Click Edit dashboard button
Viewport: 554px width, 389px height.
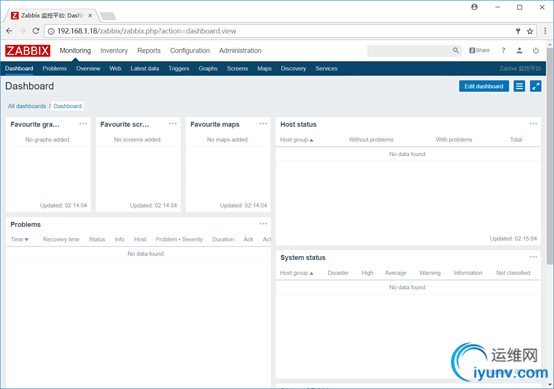click(484, 86)
